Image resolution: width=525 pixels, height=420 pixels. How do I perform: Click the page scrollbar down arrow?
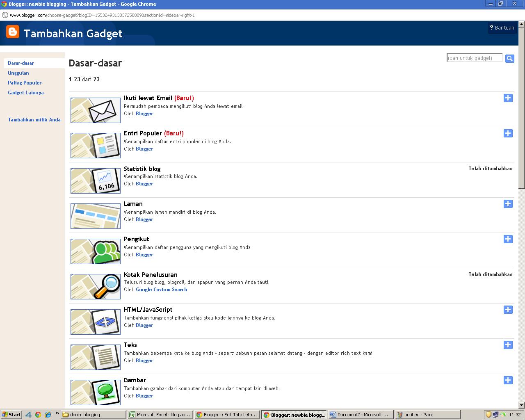pos(522,405)
